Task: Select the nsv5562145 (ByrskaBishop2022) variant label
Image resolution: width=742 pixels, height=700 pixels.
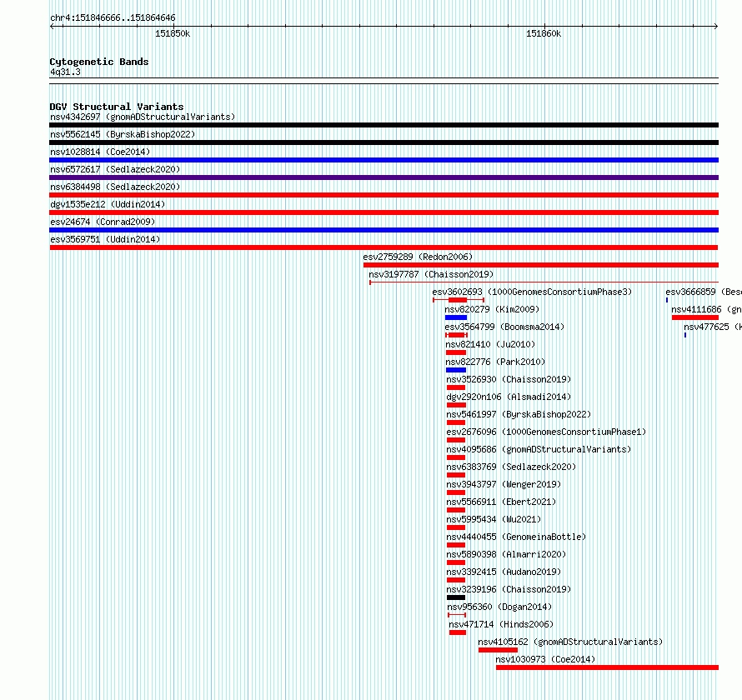Action: coord(123,134)
